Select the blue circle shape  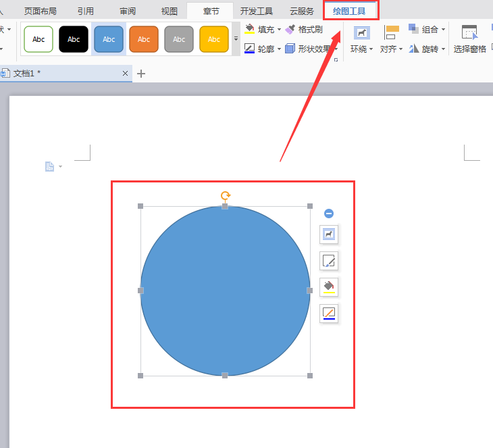coord(225,291)
